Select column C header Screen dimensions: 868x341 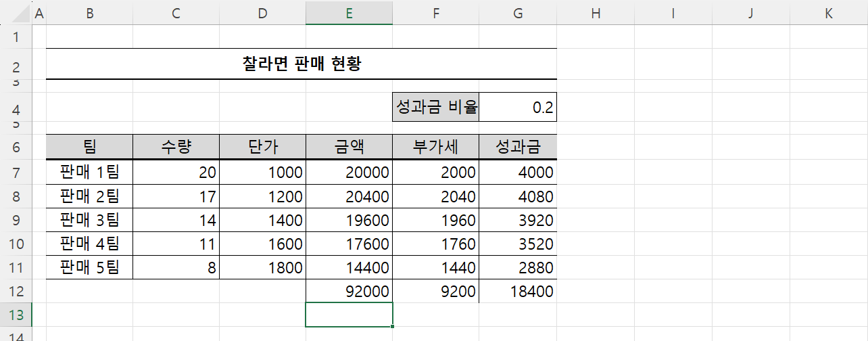(176, 13)
